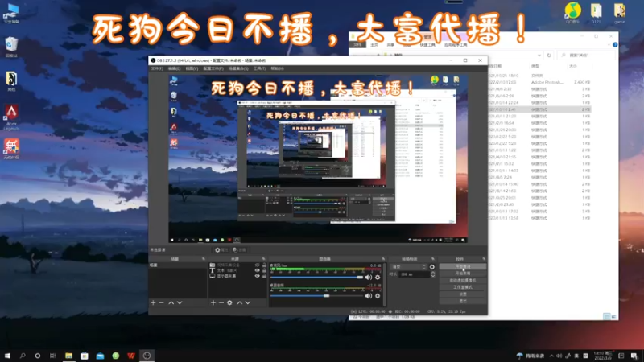Screen dimensions: 644x362
Task: Click the remove source minus icon
Action: (x=221, y=303)
